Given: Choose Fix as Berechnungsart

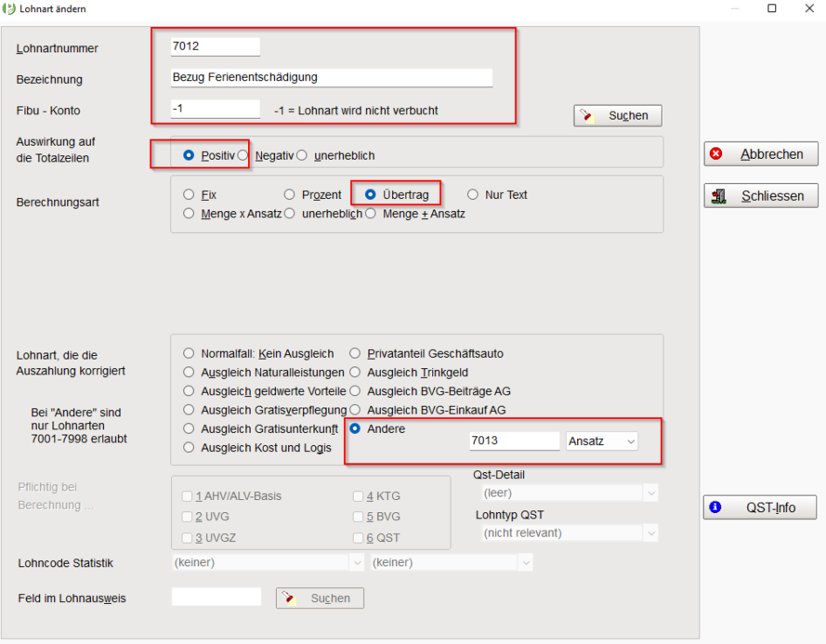Looking at the screenshot, I should click(x=189, y=195).
